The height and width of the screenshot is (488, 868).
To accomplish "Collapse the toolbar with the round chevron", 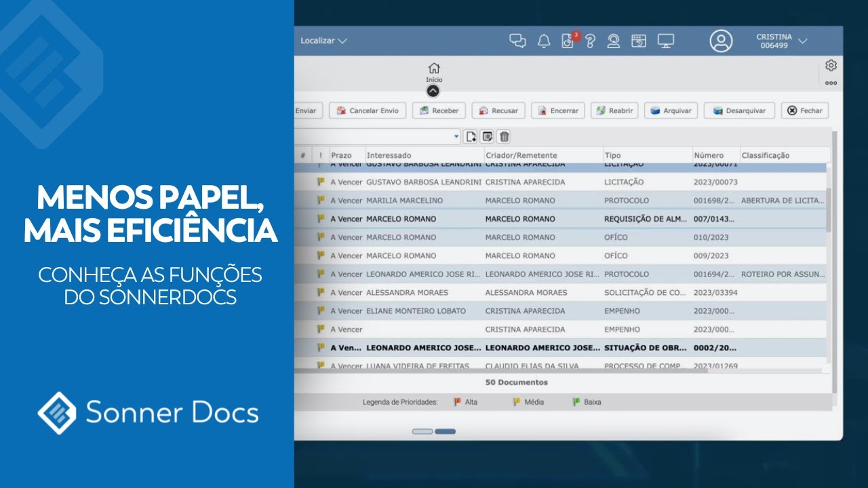I will click(433, 91).
